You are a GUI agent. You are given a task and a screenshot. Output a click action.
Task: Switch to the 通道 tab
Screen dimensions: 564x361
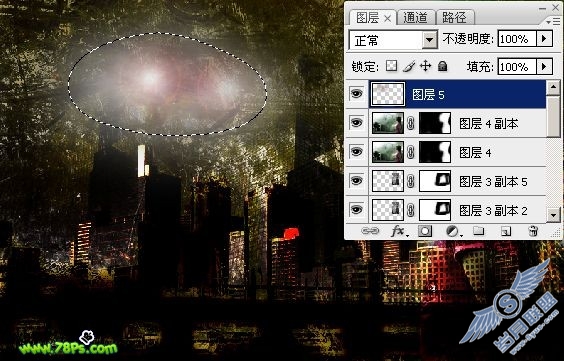tap(415, 17)
